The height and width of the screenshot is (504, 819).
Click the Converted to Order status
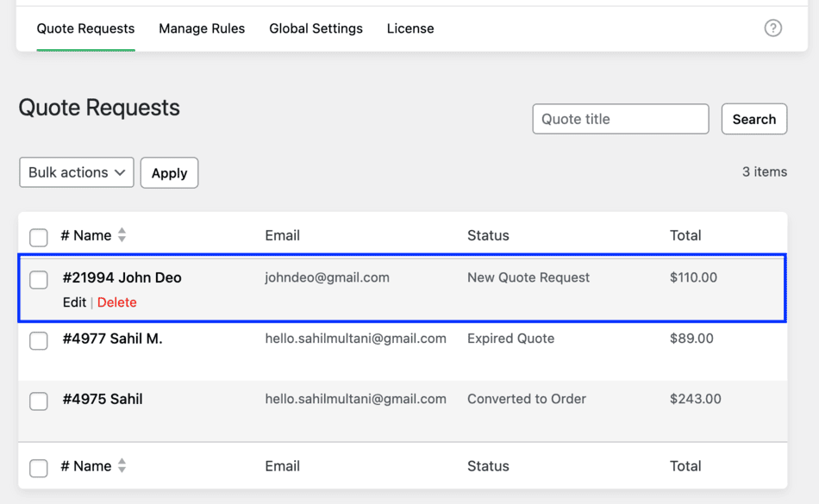click(527, 399)
